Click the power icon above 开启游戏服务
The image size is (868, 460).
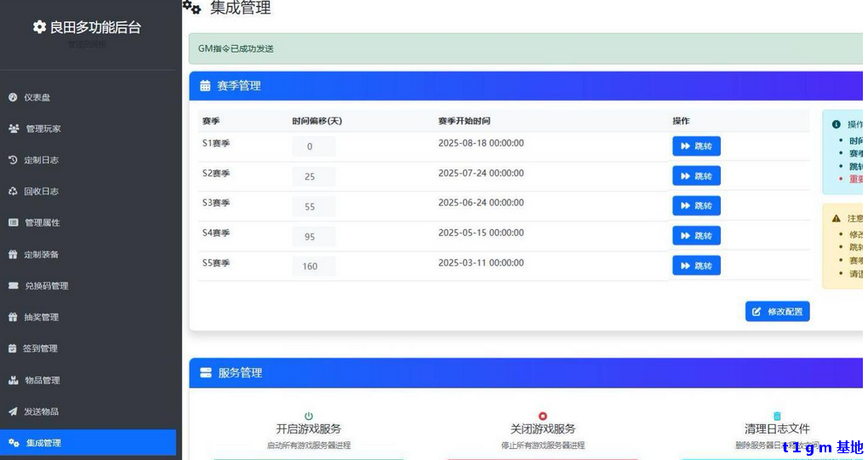tap(308, 416)
